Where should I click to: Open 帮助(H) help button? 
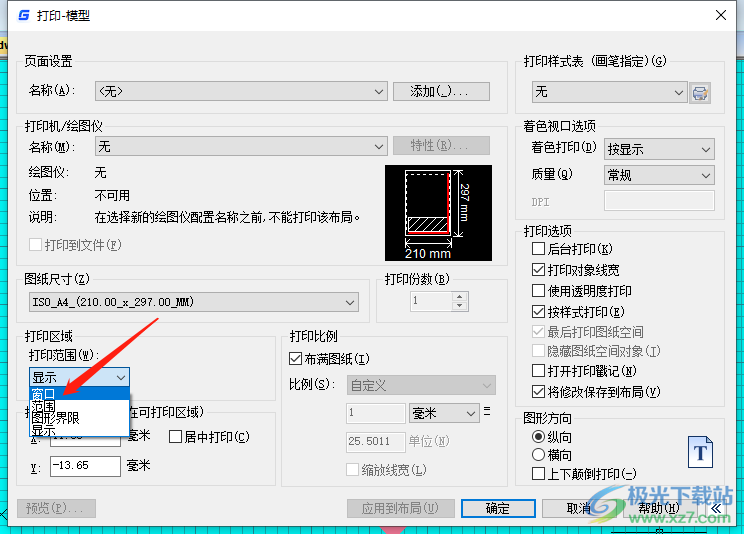660,508
